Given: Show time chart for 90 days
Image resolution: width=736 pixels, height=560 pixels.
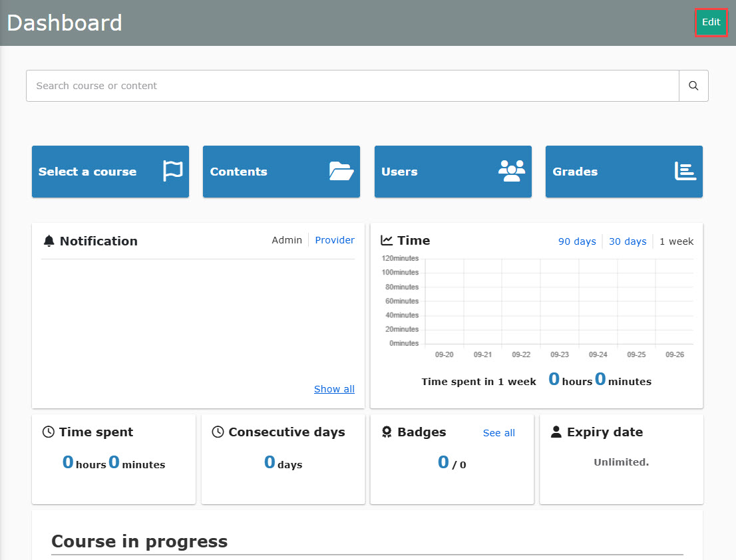Looking at the screenshot, I should [577, 241].
